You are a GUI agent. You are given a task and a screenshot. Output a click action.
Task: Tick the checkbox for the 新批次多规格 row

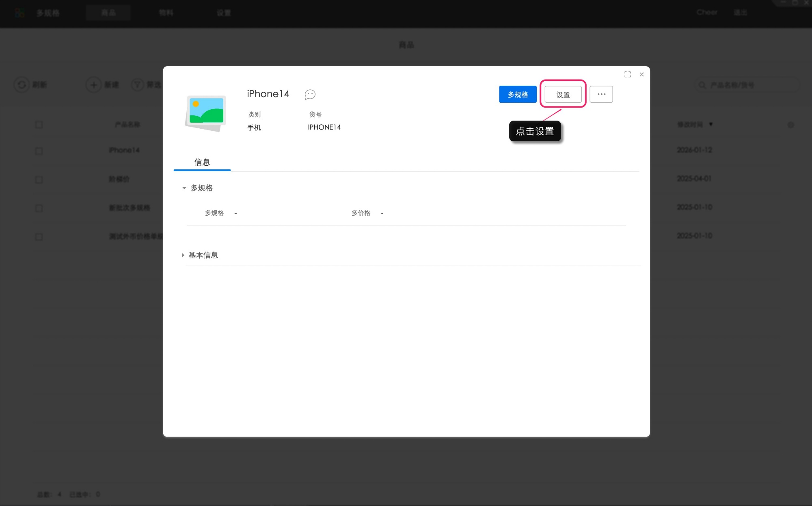point(39,208)
